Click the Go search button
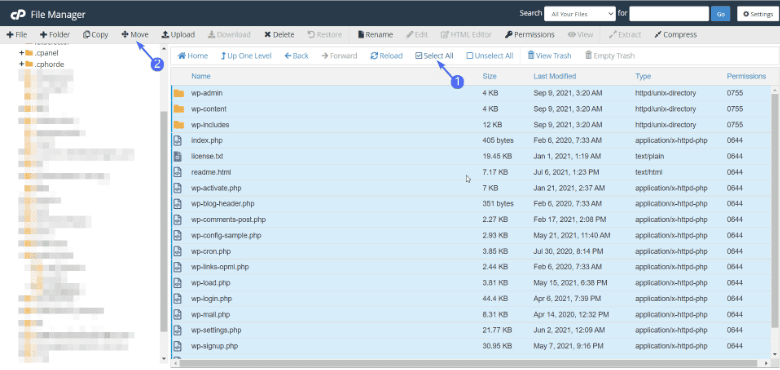 720,14
